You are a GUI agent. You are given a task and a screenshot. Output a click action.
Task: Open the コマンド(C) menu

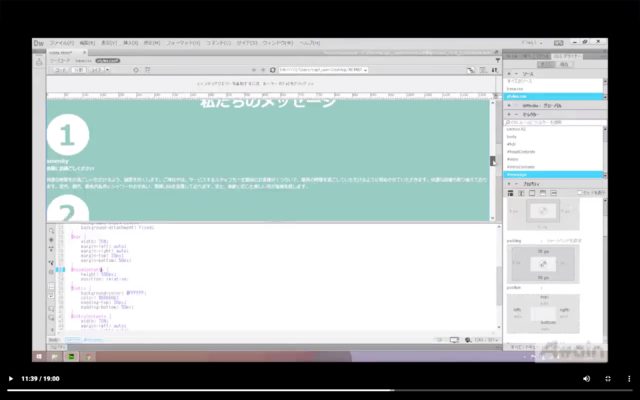[x=218, y=43]
